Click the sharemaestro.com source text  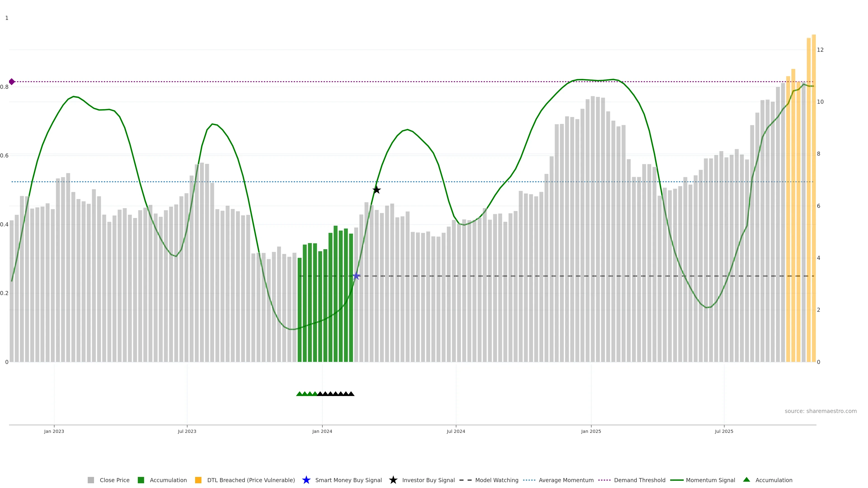click(821, 411)
